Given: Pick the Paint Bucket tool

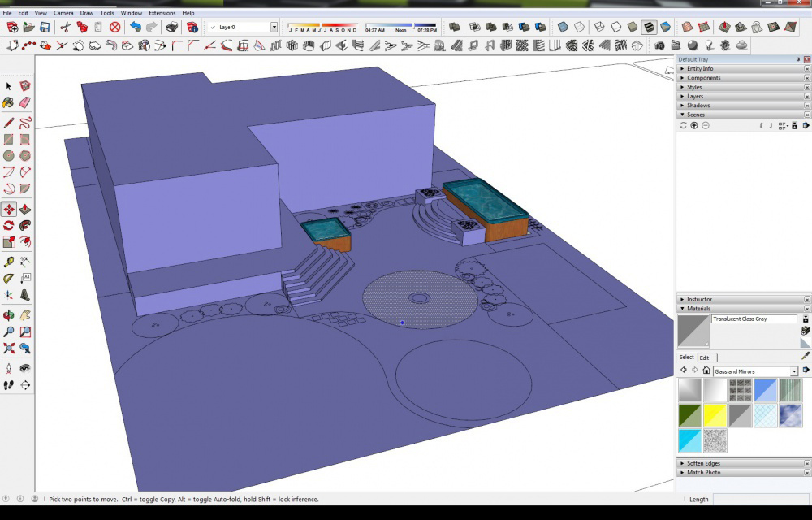Looking at the screenshot, I should point(9,102).
